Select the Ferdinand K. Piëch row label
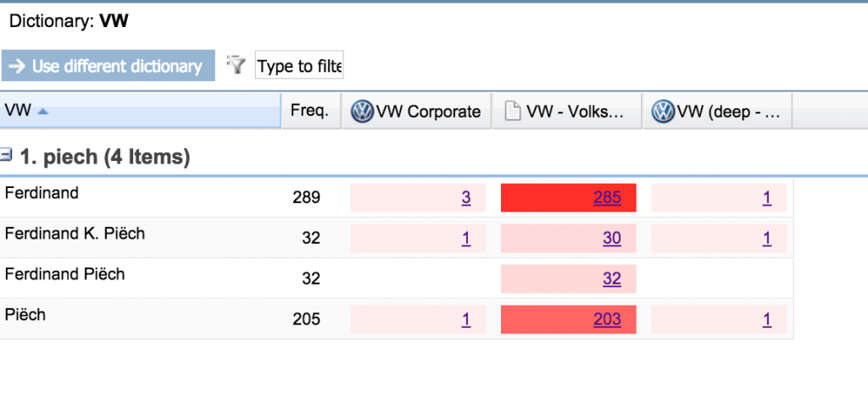868x403 pixels. 75,234
